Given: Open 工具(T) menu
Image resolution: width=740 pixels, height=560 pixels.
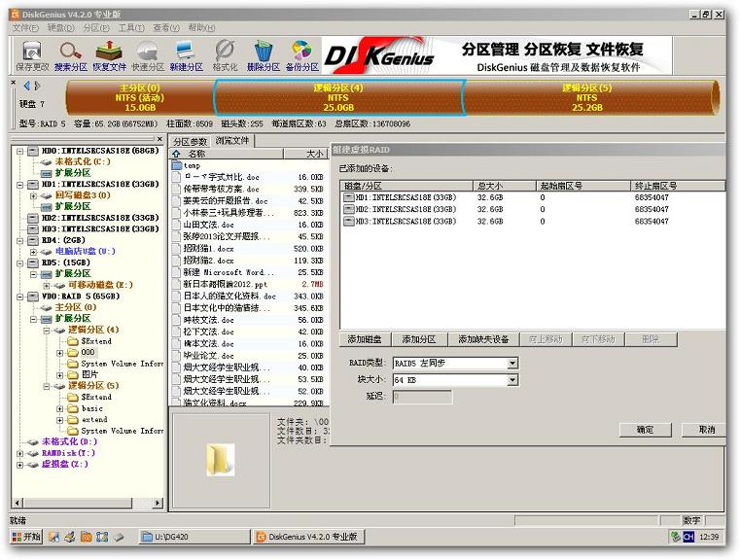Looking at the screenshot, I should coord(131,28).
